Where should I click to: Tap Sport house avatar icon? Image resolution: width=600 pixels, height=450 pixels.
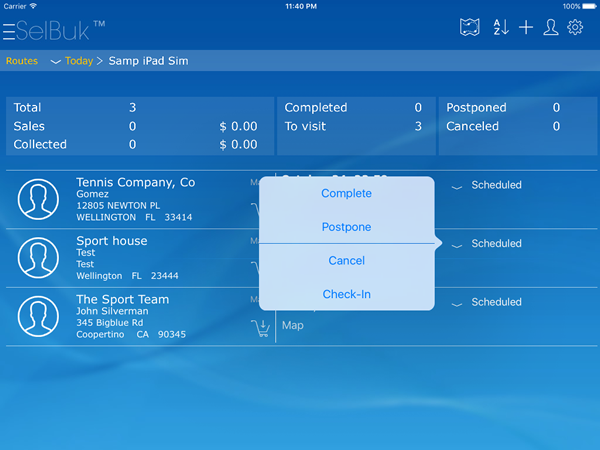[x=39, y=259]
